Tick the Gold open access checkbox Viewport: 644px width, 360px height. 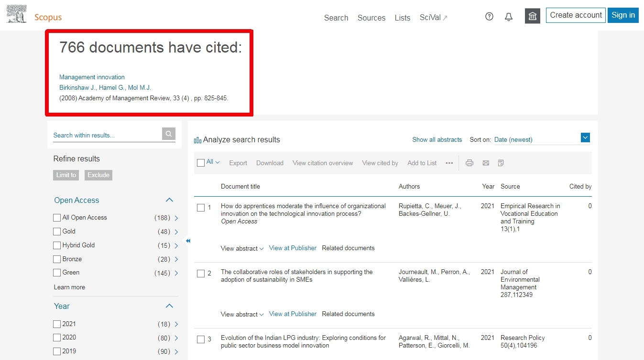tap(57, 232)
